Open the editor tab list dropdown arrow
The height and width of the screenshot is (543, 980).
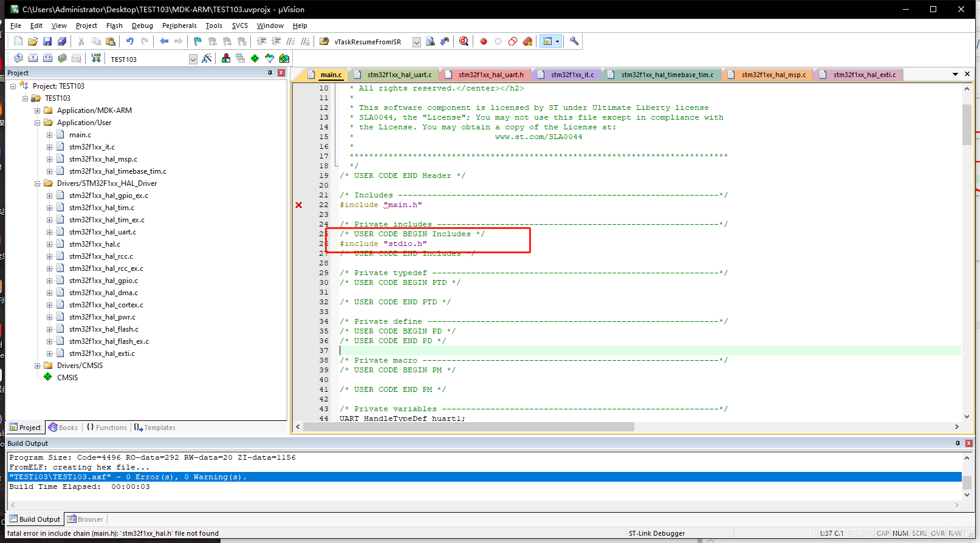955,74
